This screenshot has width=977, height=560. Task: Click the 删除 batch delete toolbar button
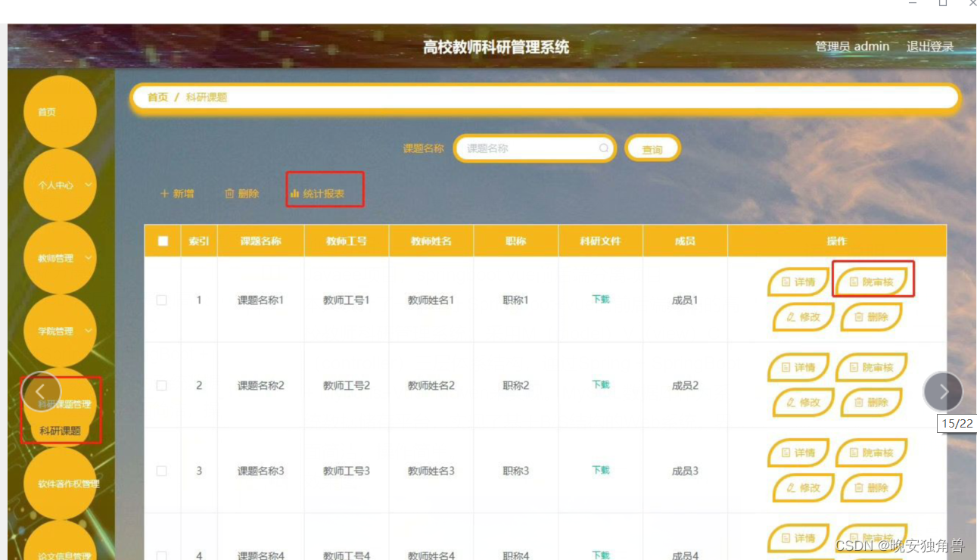coord(242,194)
